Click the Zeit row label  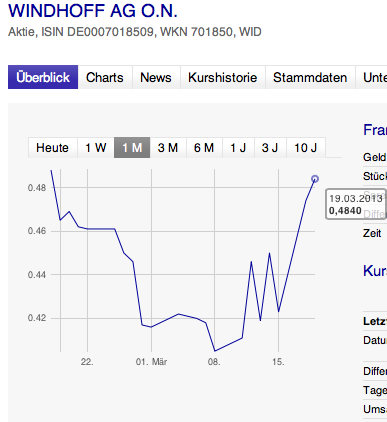coord(372,233)
